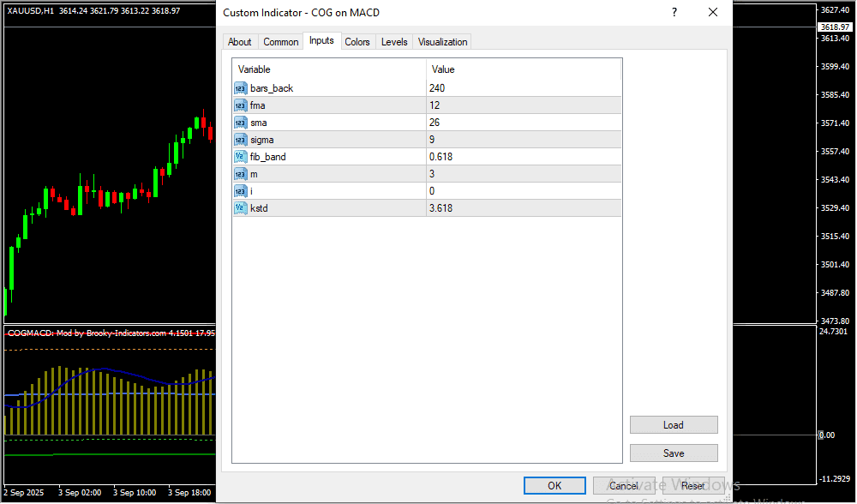857x504 pixels.
Task: Open the About tab
Action: 240,42
